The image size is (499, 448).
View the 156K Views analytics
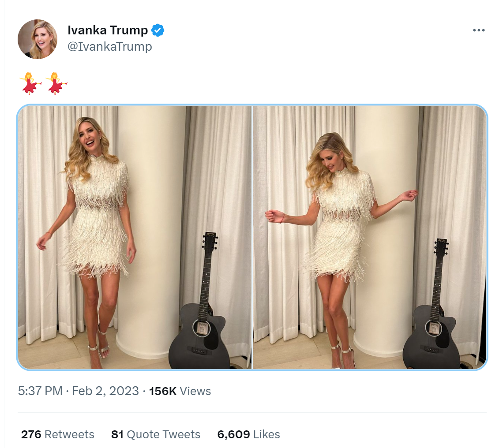click(180, 391)
